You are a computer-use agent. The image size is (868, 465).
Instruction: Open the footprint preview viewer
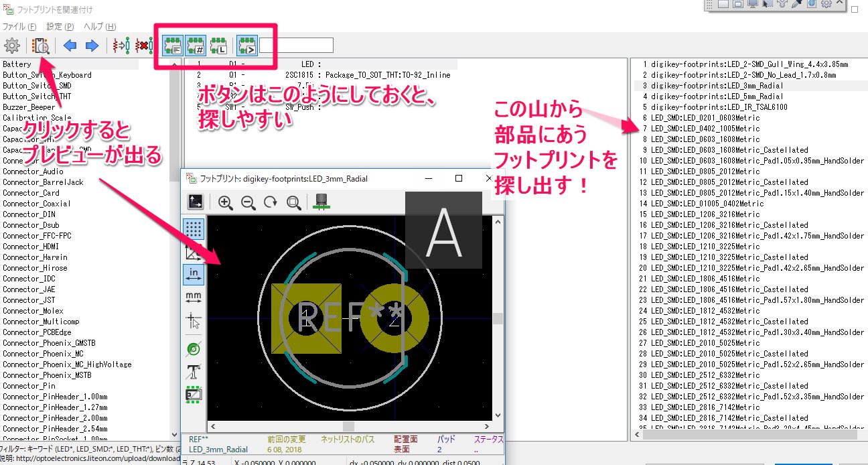tap(41, 46)
